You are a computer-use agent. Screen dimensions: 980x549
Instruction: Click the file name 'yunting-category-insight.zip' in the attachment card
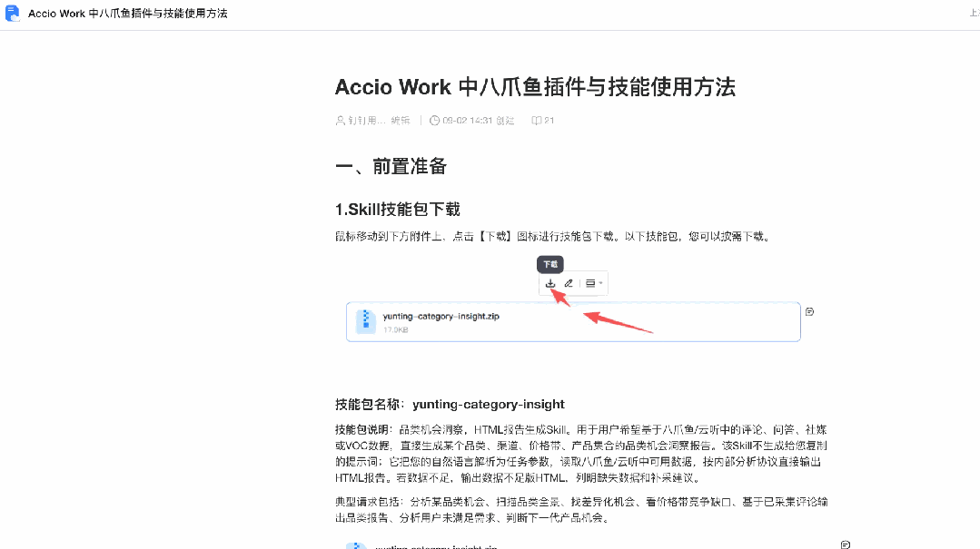tap(441, 316)
